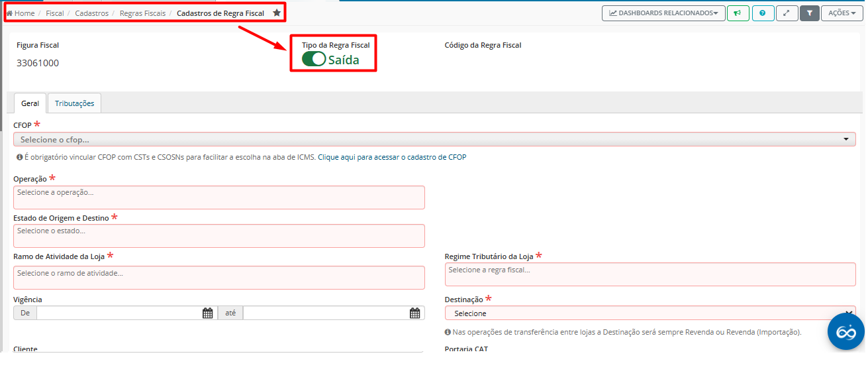This screenshot has height=387, width=868.
Task: Click the filter funnel icon
Action: pos(809,13)
